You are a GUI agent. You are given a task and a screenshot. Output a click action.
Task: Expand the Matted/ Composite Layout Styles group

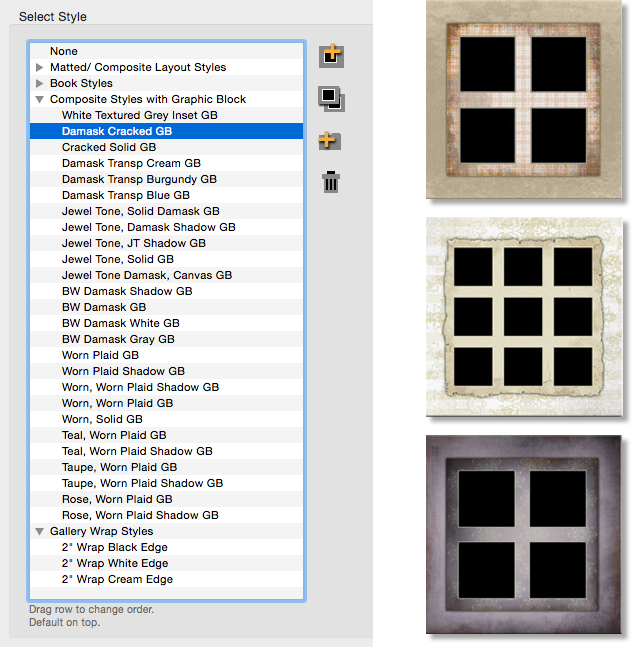(40, 68)
